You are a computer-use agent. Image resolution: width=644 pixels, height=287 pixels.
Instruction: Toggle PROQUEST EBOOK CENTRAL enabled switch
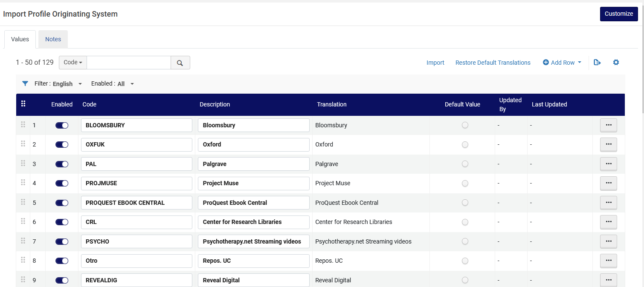pyautogui.click(x=62, y=203)
